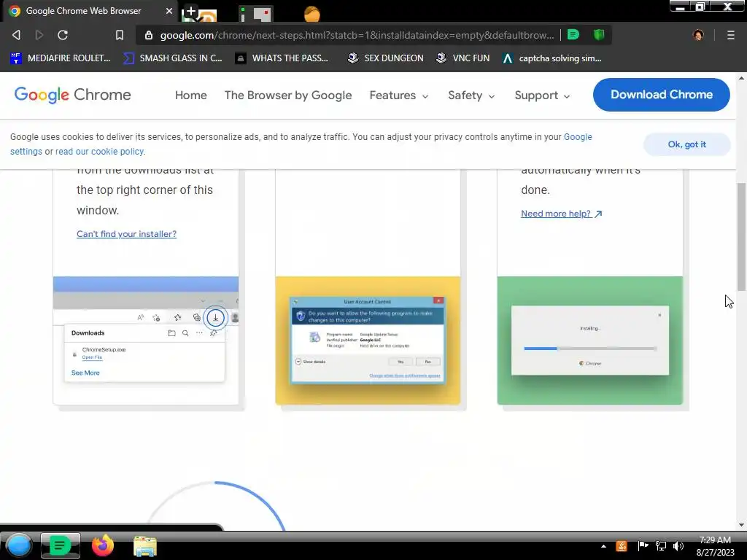This screenshot has width=747, height=560.
Task: Expand the Features dropdown menu
Action: [399, 96]
